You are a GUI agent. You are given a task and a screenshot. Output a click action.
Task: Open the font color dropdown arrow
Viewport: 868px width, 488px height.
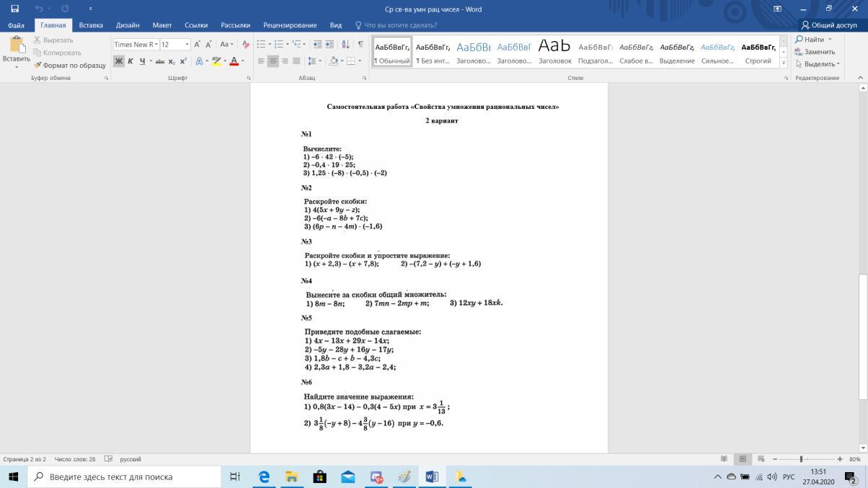click(x=242, y=61)
